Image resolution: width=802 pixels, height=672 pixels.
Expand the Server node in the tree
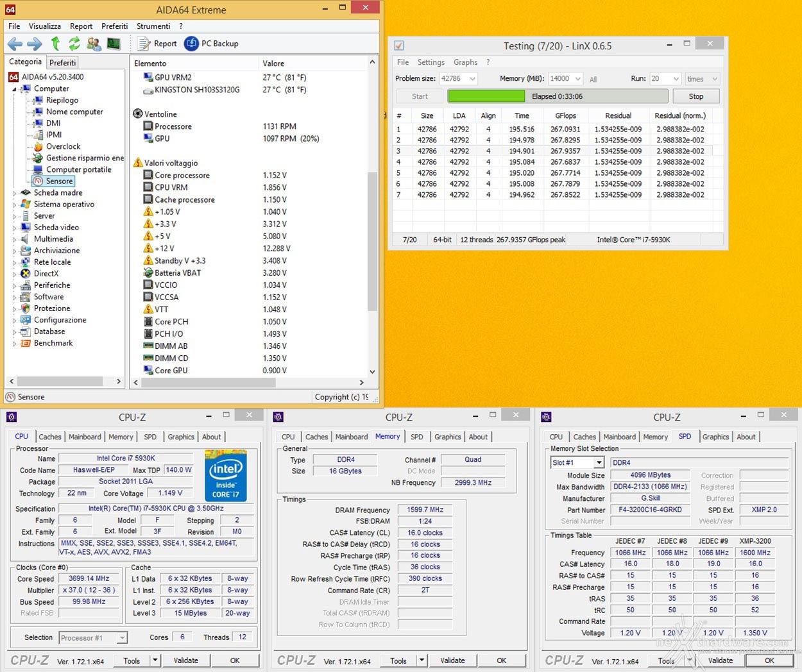pyautogui.click(x=14, y=216)
